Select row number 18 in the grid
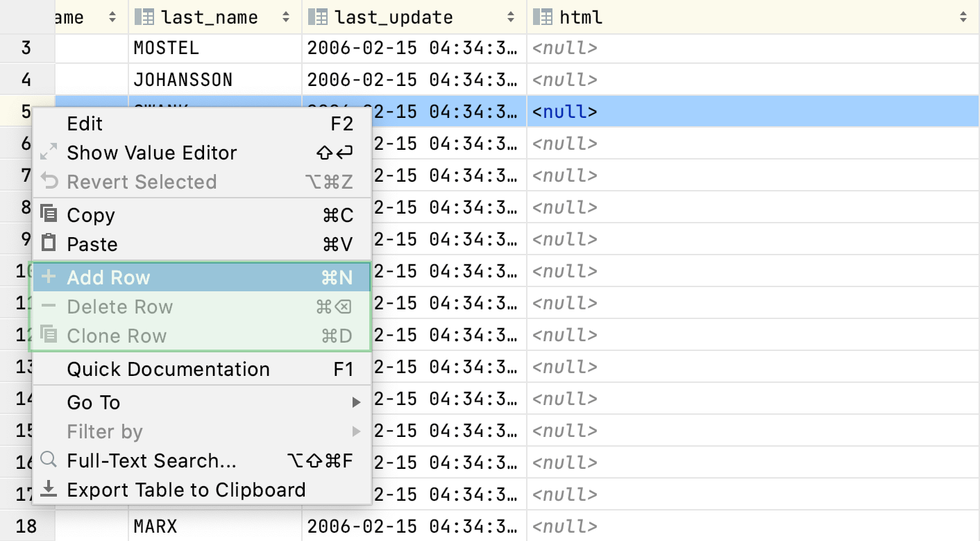The height and width of the screenshot is (541, 980). [26, 526]
